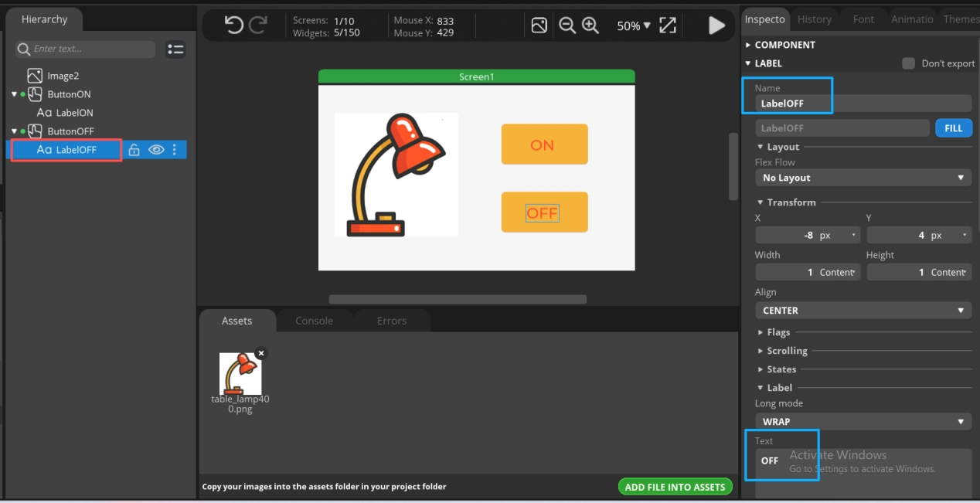
Task: Toggle the hierarchy list view icon
Action: 175,49
